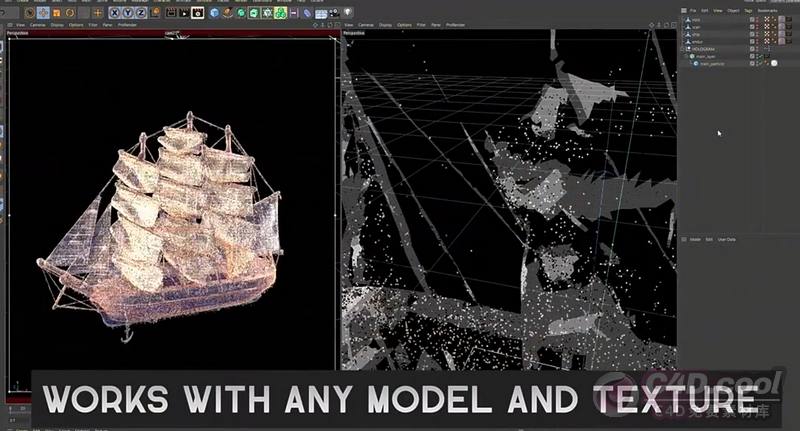Open ProRender menu of left viewport
800x431 pixels.
pos(127,24)
